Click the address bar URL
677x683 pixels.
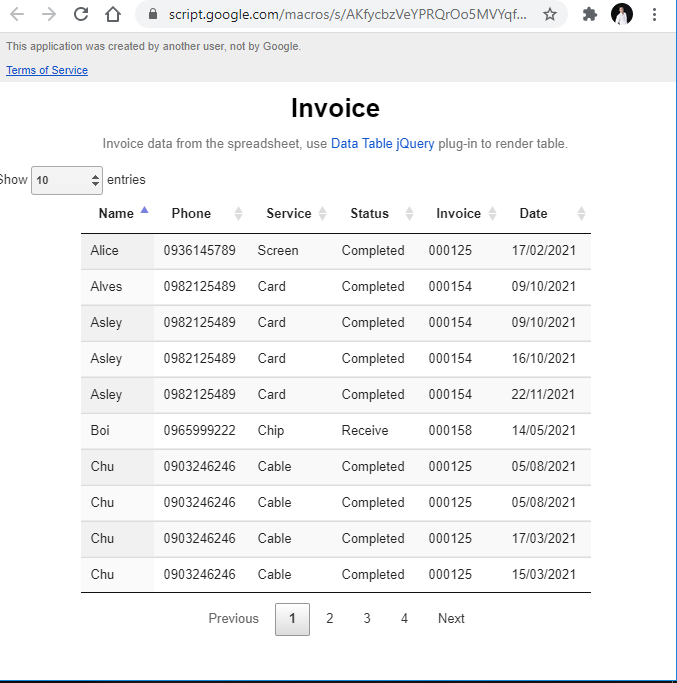pyautogui.click(x=347, y=14)
